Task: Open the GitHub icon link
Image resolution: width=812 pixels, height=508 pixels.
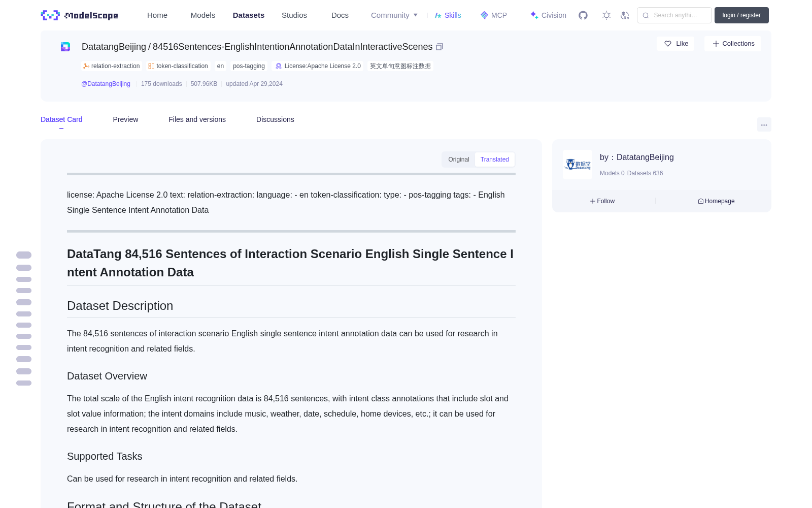Action: (x=583, y=15)
